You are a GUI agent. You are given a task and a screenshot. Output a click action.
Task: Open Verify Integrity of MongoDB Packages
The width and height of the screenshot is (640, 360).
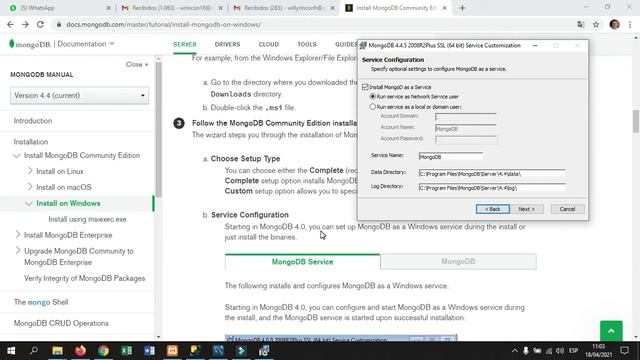point(84,278)
